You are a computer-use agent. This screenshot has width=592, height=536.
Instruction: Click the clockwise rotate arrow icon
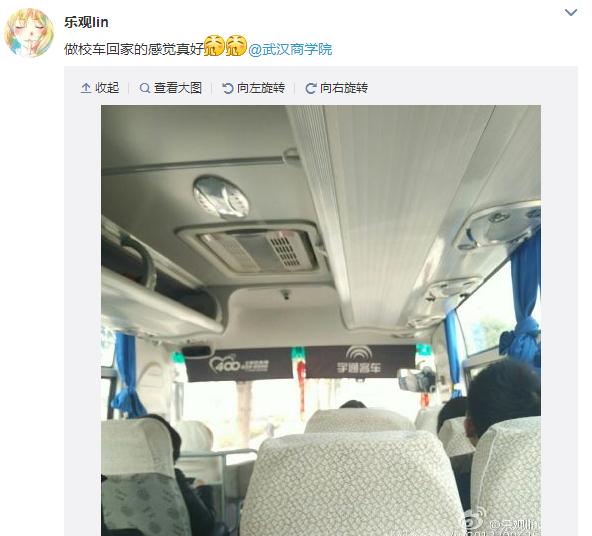pos(311,88)
